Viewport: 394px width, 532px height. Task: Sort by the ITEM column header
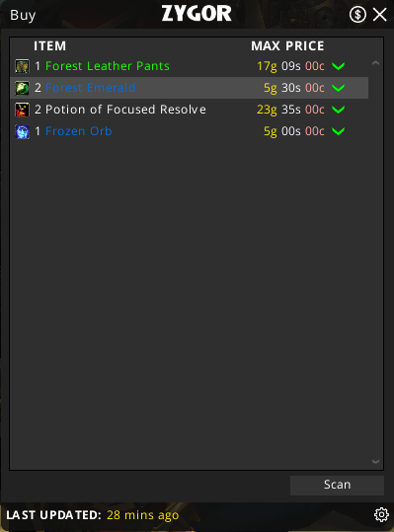point(50,46)
